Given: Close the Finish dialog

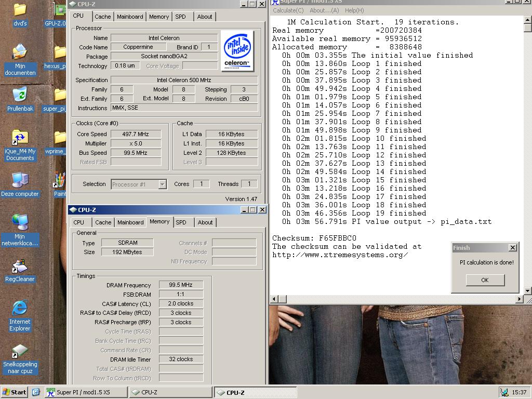Looking at the screenshot, I should 513,248.
